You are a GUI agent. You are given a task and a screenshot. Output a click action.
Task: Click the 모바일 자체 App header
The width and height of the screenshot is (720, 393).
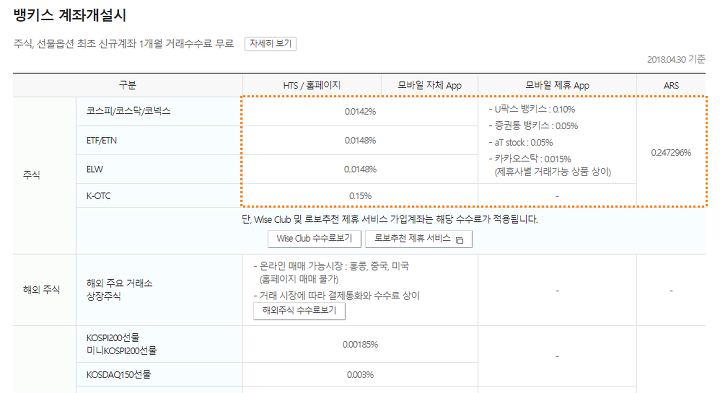click(x=429, y=85)
